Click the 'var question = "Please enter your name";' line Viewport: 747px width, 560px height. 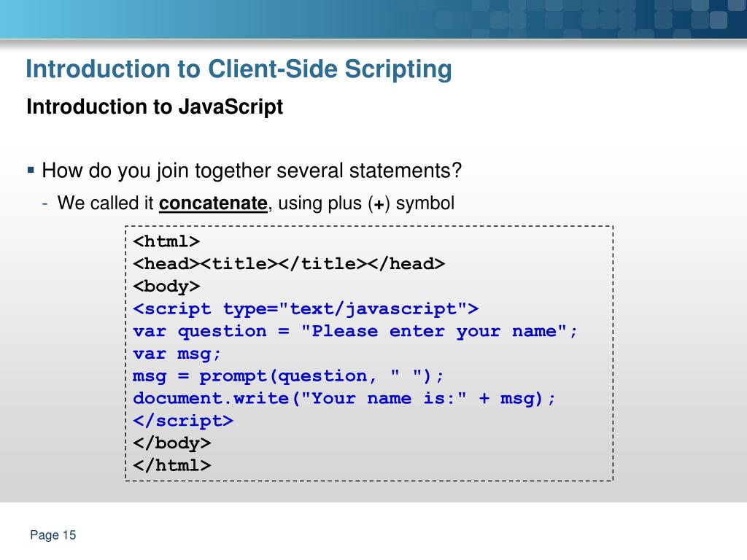(x=355, y=331)
